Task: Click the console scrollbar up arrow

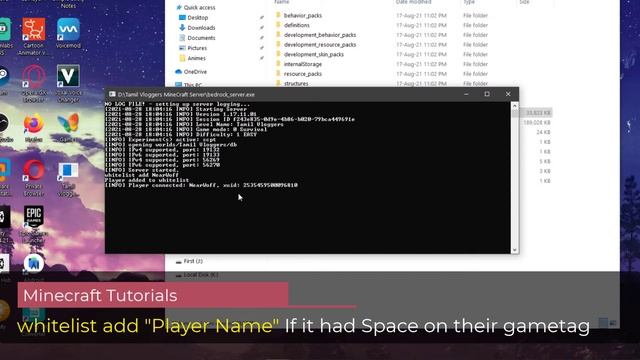Action: tap(514, 106)
